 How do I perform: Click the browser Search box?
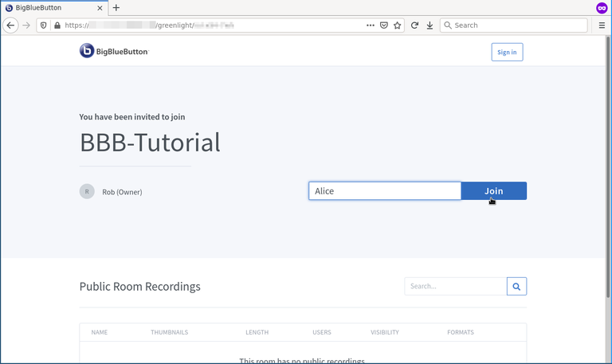[514, 25]
